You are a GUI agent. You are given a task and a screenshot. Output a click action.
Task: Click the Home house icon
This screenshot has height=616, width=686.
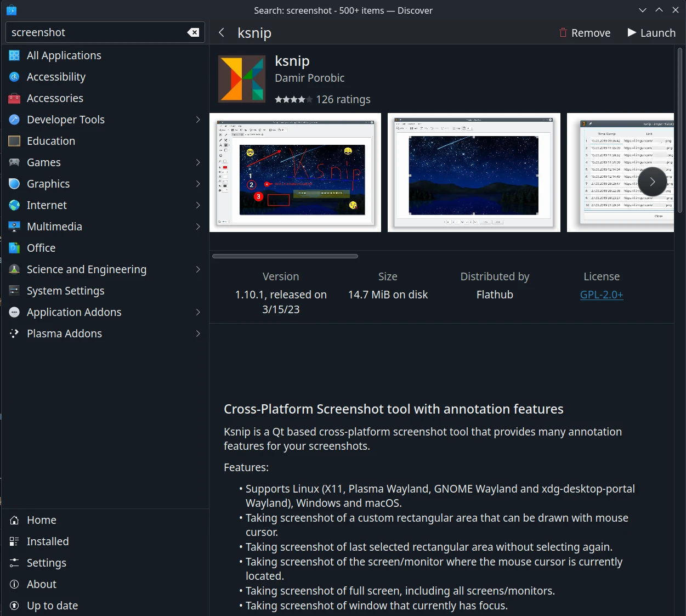(15, 520)
